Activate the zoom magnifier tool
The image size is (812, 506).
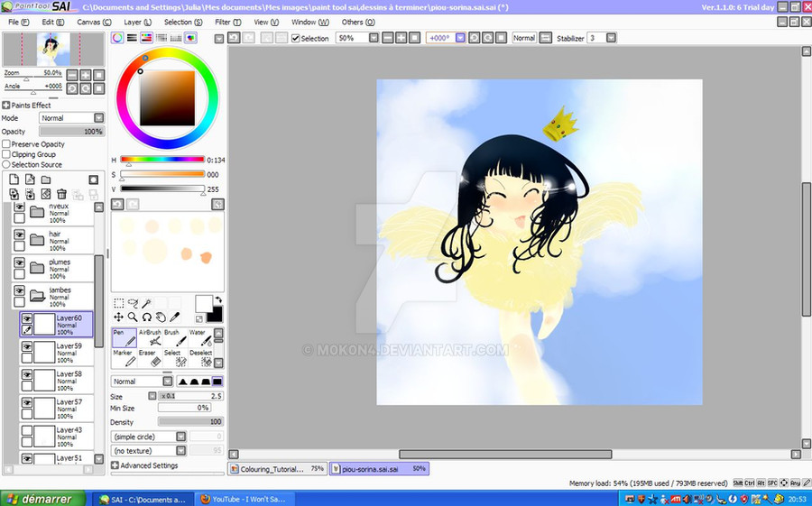pos(133,317)
